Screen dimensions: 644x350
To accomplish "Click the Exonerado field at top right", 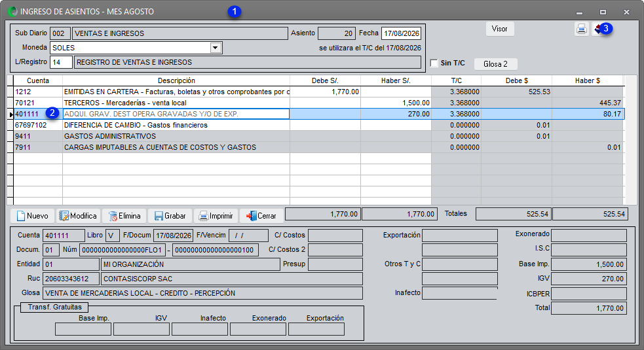I will click(589, 235).
